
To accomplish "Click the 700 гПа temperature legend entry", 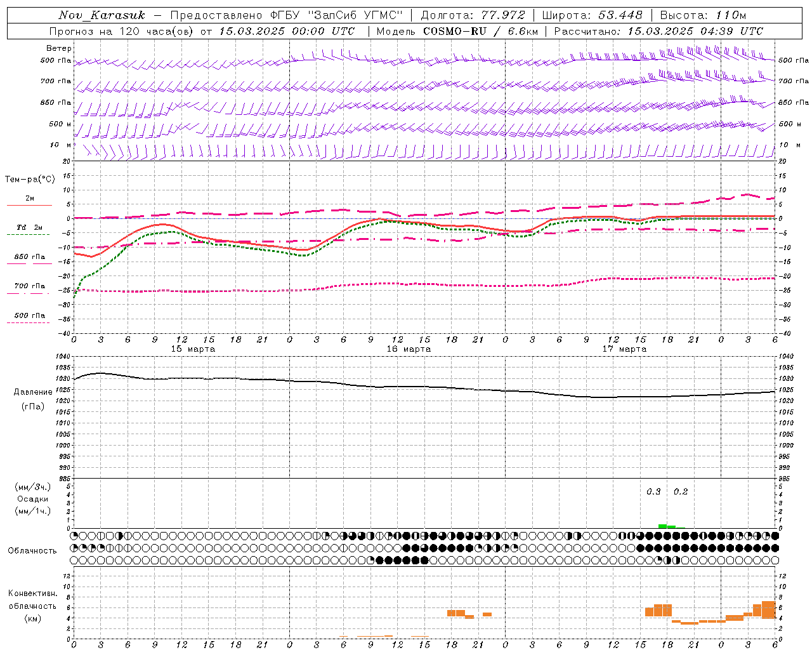I will (x=30, y=286).
